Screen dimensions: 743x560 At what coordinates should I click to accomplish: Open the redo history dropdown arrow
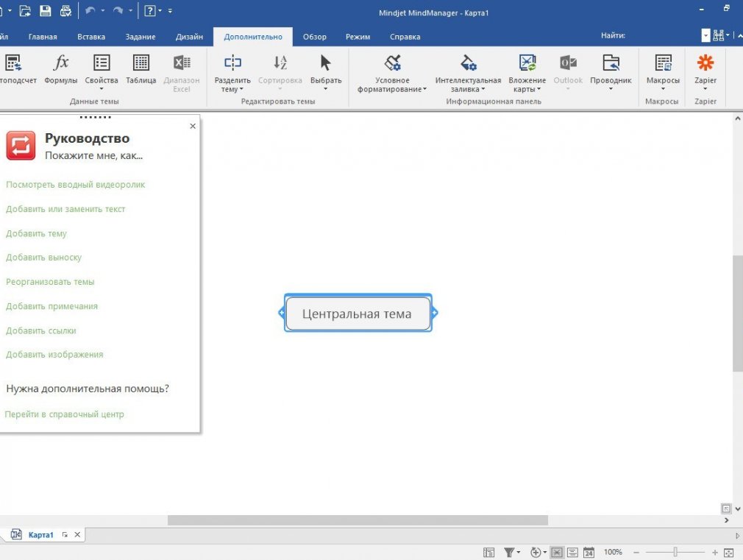click(x=130, y=10)
